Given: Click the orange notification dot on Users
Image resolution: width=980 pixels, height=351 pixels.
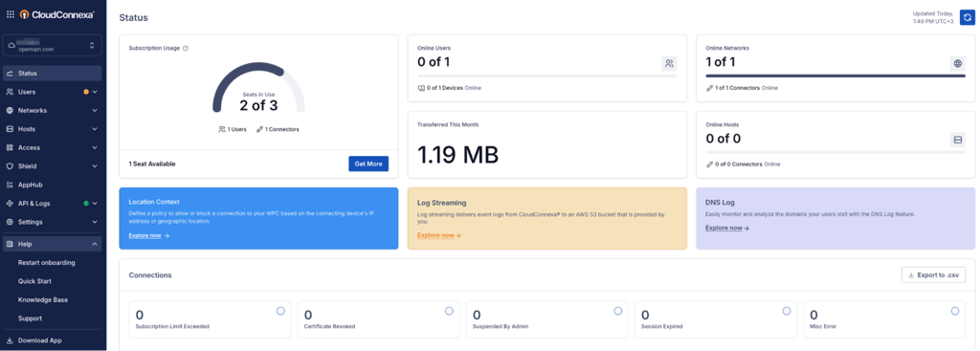Looking at the screenshot, I should (x=86, y=92).
